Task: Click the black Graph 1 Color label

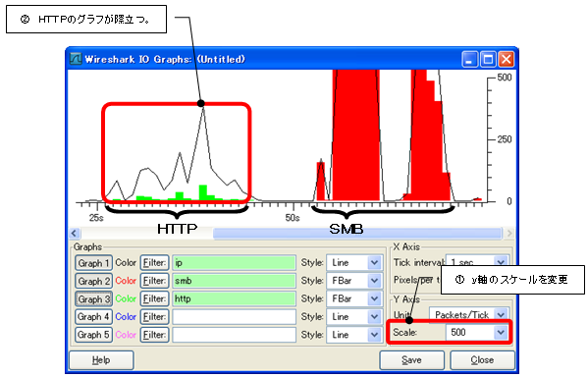Action: tap(126, 262)
